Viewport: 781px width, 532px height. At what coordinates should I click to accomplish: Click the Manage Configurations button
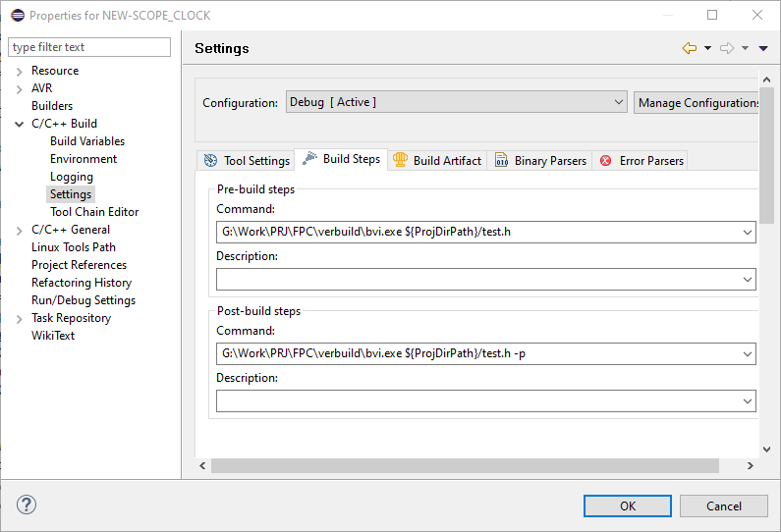(x=697, y=103)
